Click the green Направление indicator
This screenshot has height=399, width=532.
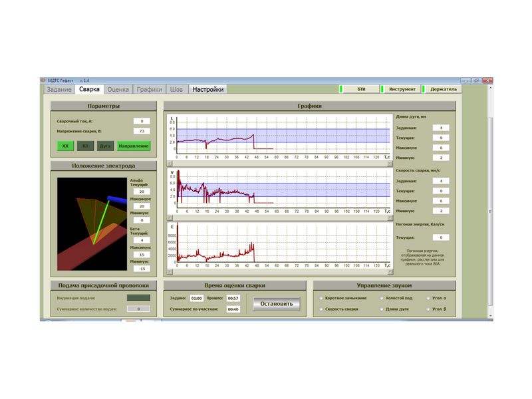tap(134, 146)
